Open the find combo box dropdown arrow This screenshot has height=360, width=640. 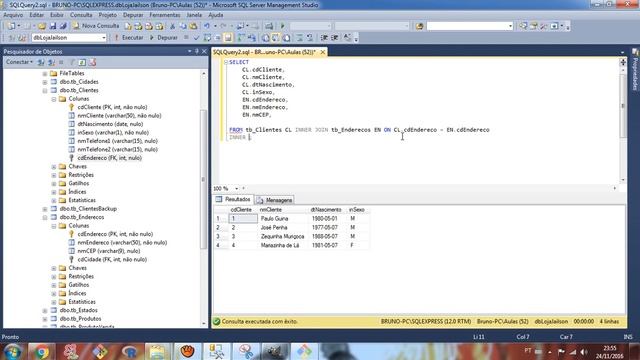(x=510, y=26)
